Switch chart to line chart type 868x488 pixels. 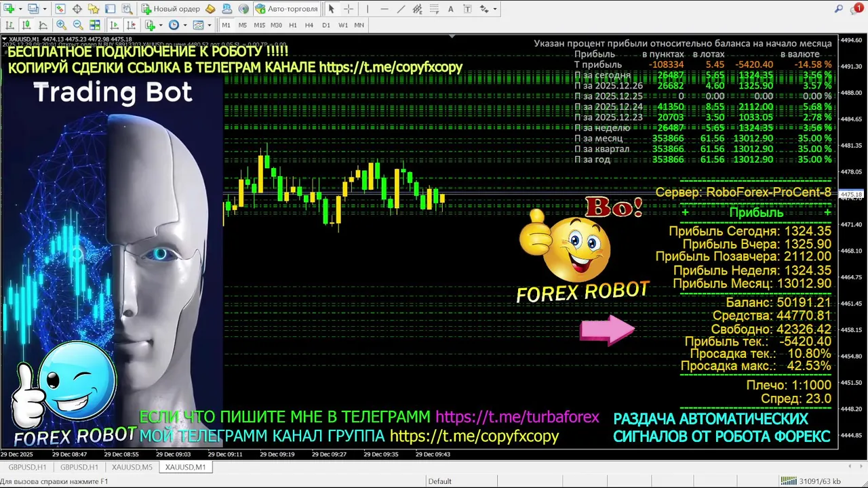point(43,25)
